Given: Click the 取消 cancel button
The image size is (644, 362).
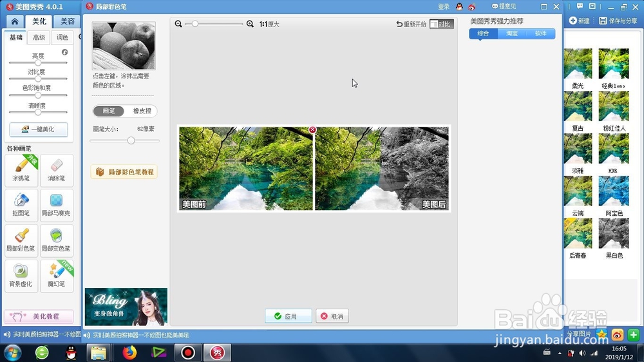Looking at the screenshot, I should click(x=332, y=316).
